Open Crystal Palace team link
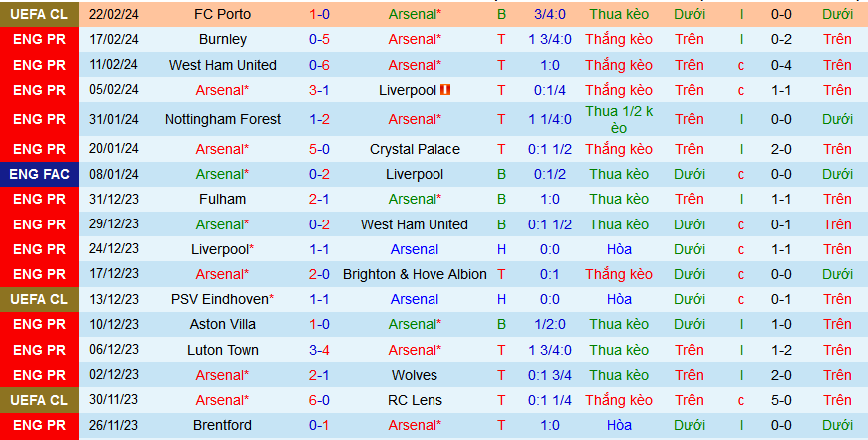Screen dimensions: 868x440 415,149
